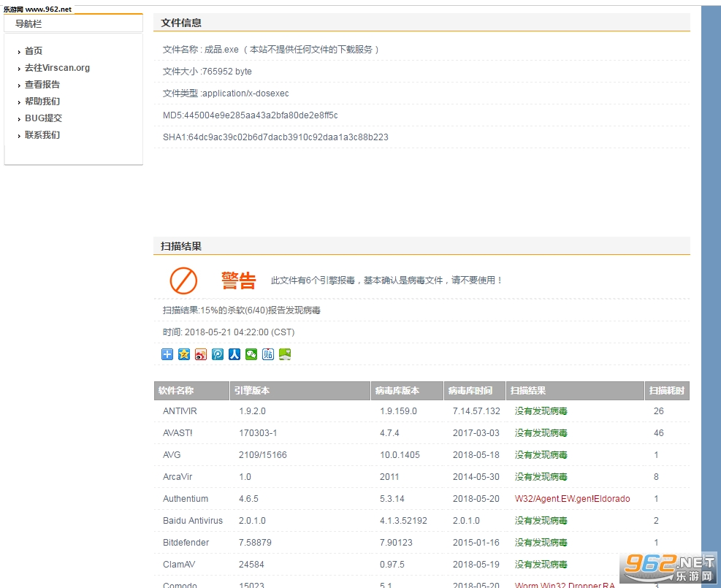Select 联系我们 in the sidebar
The height and width of the screenshot is (588, 721).
point(42,134)
